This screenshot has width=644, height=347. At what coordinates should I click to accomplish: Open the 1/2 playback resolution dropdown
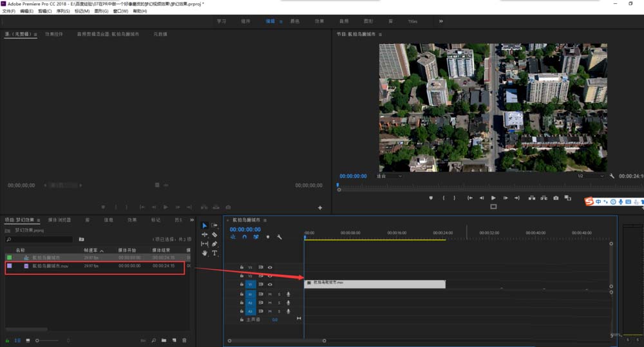click(588, 176)
